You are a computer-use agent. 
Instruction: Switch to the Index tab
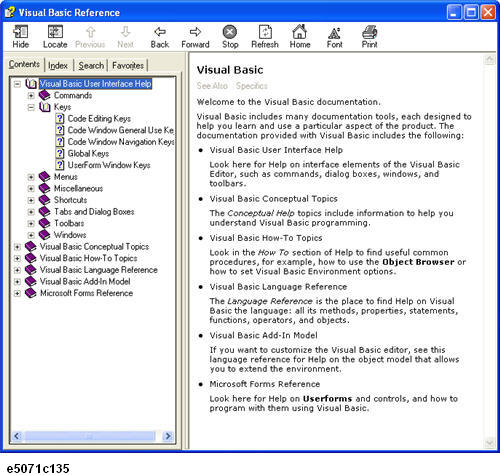click(58, 66)
